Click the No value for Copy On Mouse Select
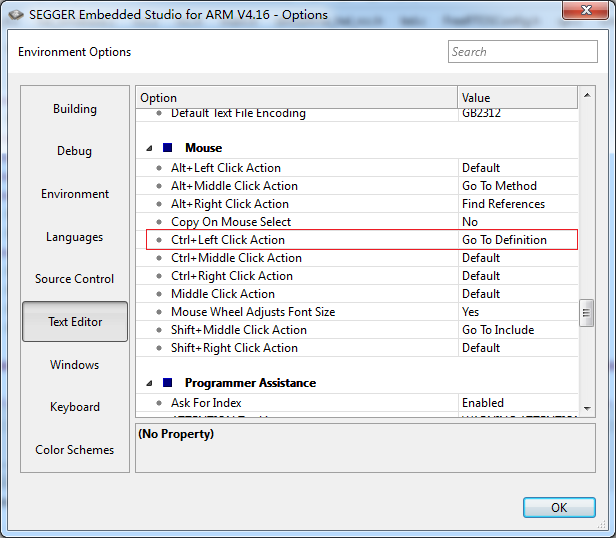616x538 pixels. 470,222
